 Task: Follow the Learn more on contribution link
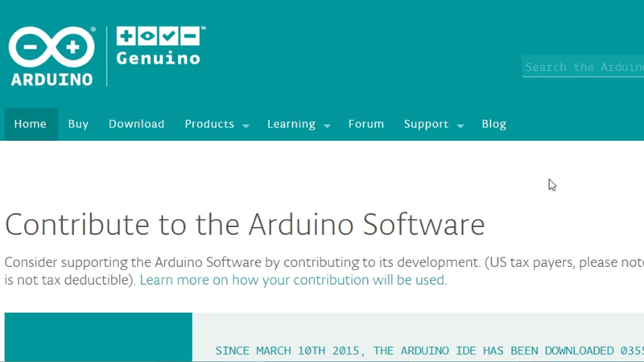click(293, 280)
